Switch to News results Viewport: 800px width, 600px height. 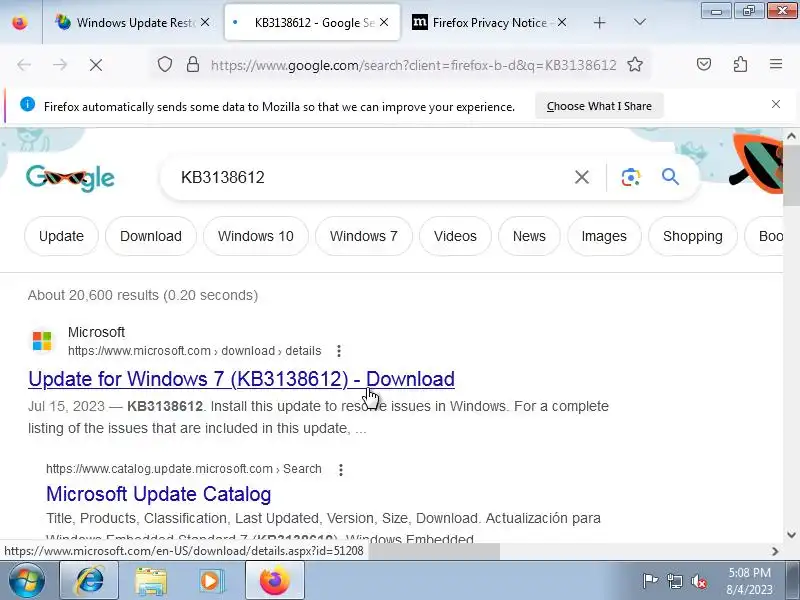point(529,236)
